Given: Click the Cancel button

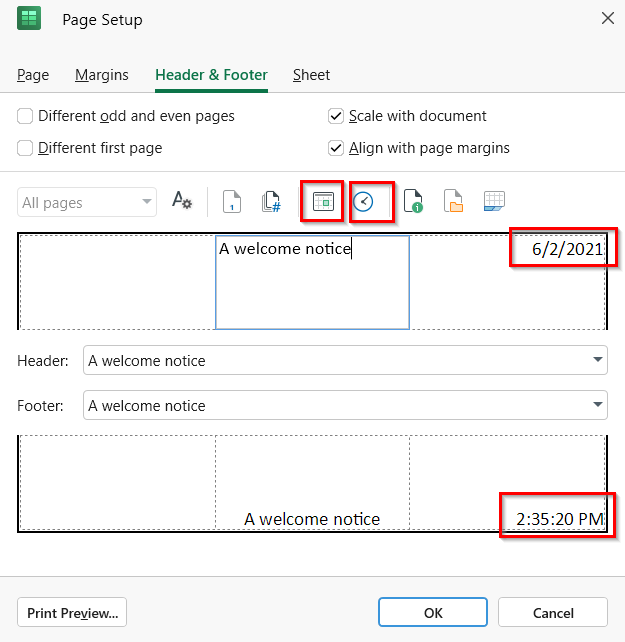Looking at the screenshot, I should click(553, 613).
